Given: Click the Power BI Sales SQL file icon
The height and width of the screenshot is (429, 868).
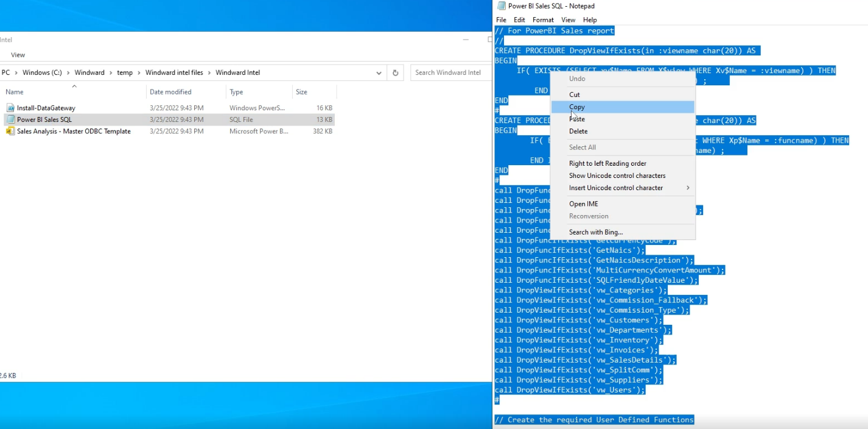Looking at the screenshot, I should 10,119.
